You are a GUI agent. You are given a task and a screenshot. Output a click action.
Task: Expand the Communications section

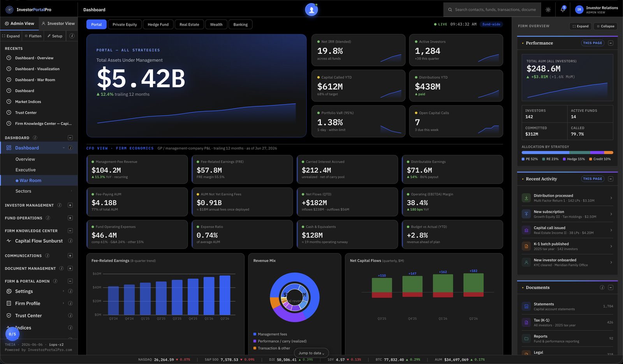tap(70, 256)
